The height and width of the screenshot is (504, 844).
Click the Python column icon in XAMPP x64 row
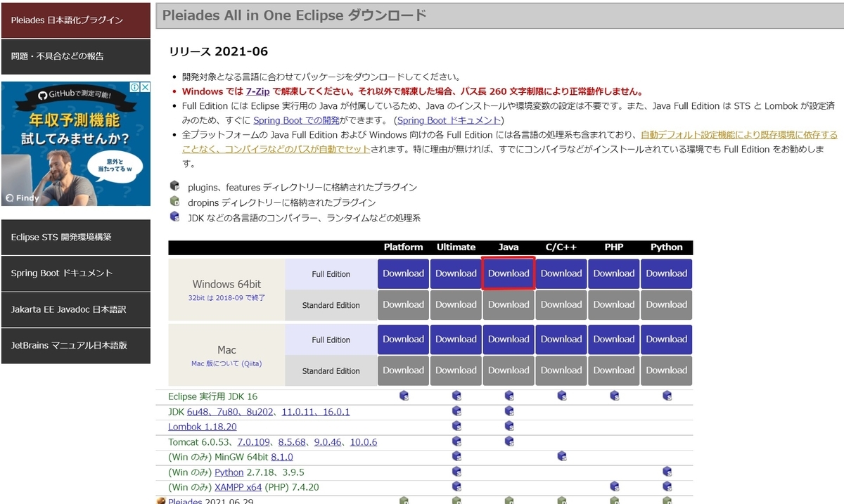click(667, 486)
